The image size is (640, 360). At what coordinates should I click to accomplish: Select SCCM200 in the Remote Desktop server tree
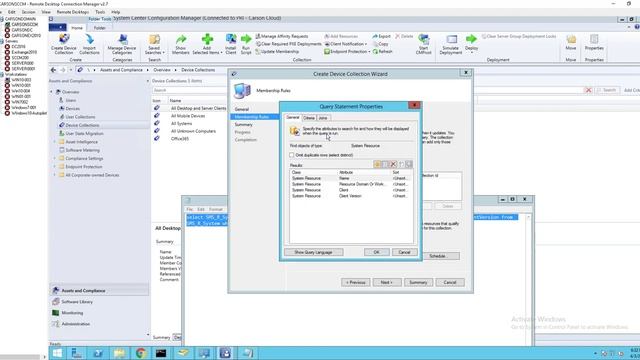pyautogui.click(x=20, y=58)
